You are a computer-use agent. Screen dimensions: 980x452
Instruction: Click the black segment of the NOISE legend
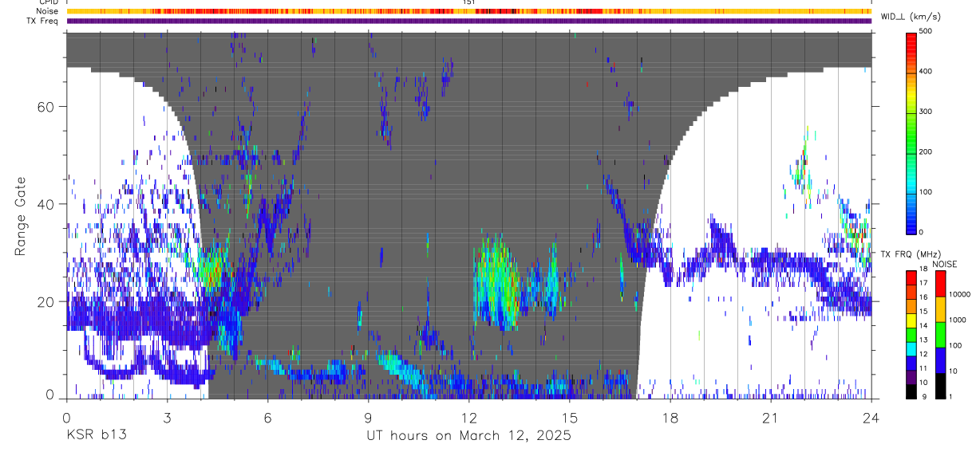[x=940, y=385]
